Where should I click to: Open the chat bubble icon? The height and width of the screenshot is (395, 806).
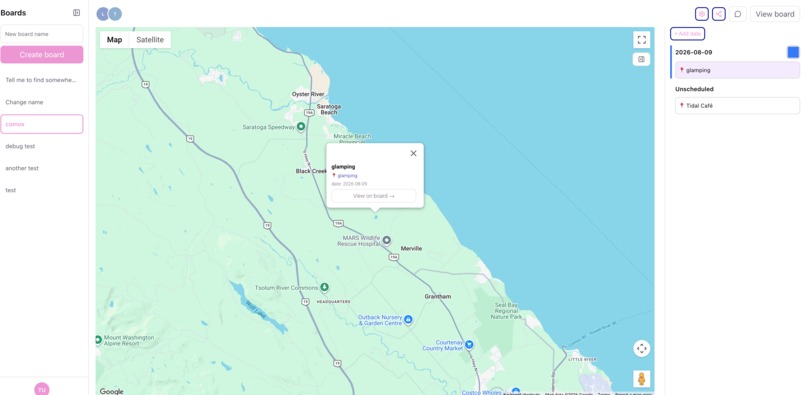[738, 14]
